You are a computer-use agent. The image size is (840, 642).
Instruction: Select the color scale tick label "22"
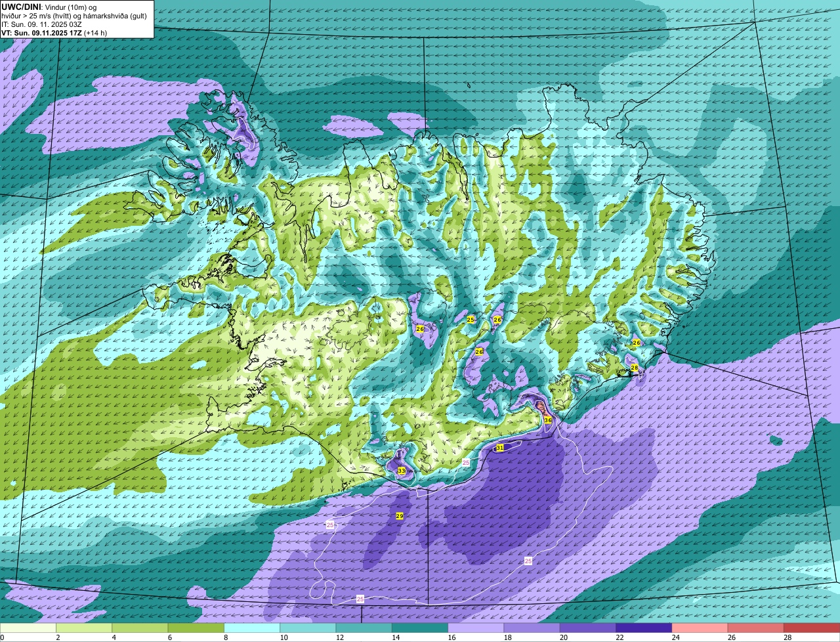618,637
